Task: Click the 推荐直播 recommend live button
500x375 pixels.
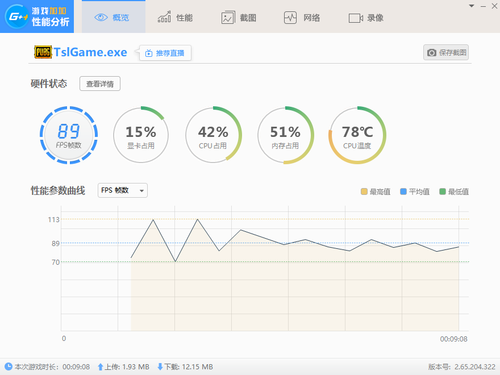Action: coord(165,53)
